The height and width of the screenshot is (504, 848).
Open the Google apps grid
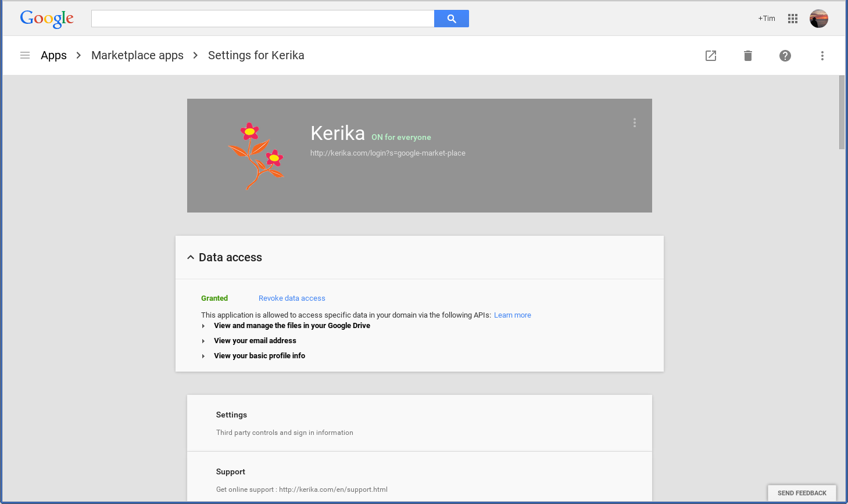(793, 19)
